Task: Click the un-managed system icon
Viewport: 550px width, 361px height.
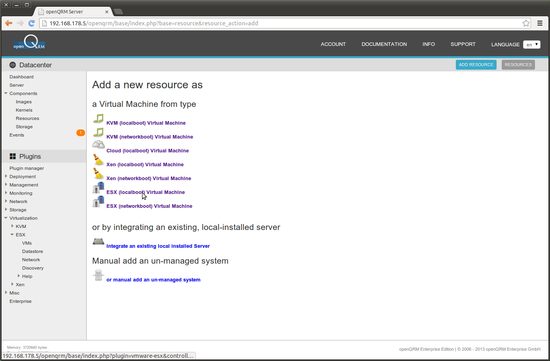Action: 98,275
